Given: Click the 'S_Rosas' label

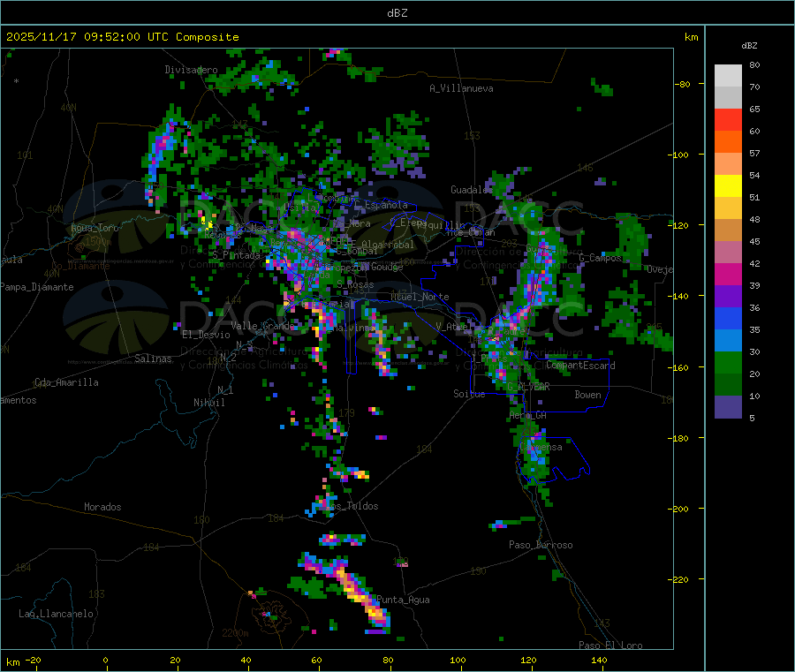Looking at the screenshot, I should [x=355, y=285].
